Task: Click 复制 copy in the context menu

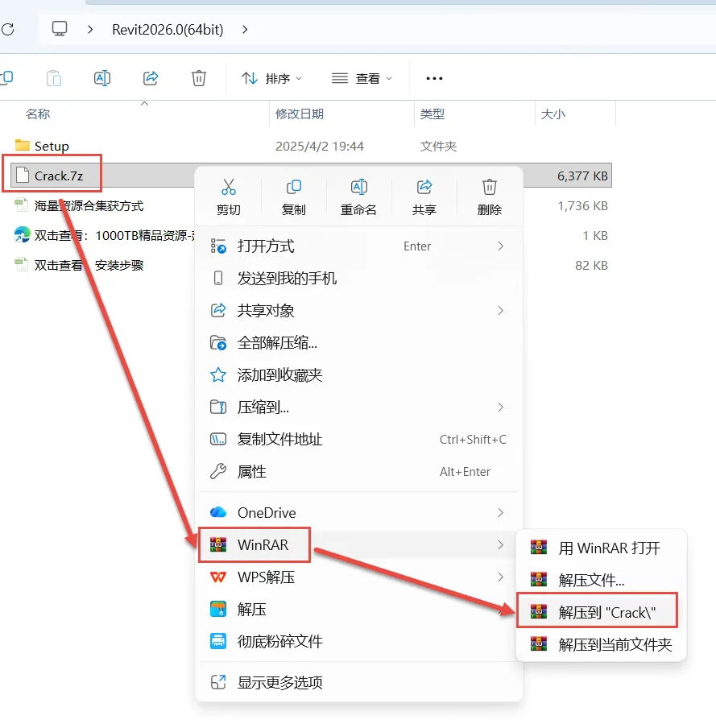Action: coord(293,197)
